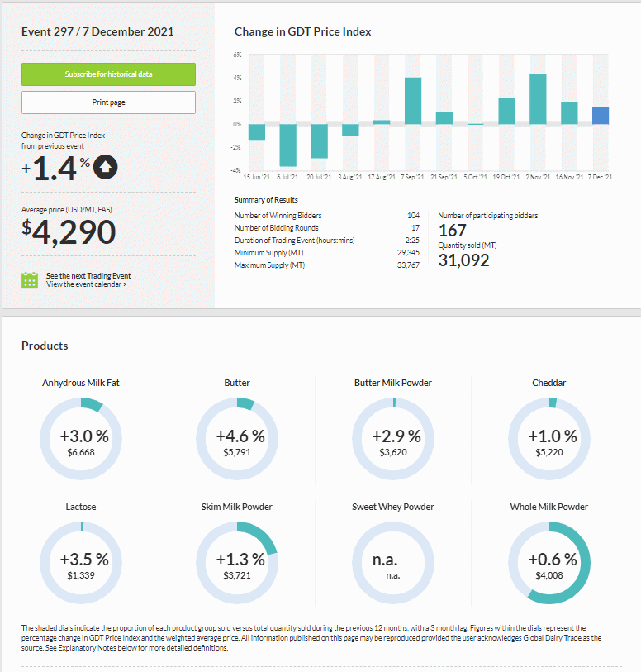641x672 pixels.
Task: Click the explanatory footnote paragraph
Action: tap(311, 638)
